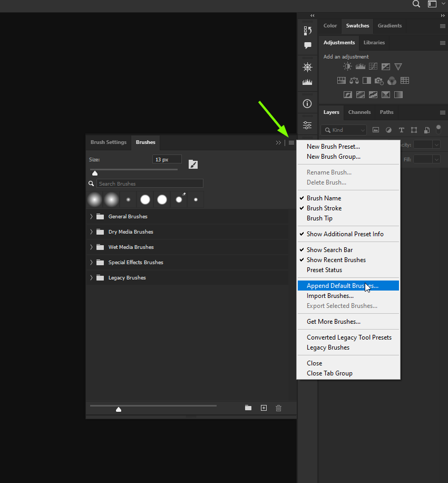The height and width of the screenshot is (483, 448).
Task: Open the Info panel from the sidebar
Action: click(x=307, y=103)
